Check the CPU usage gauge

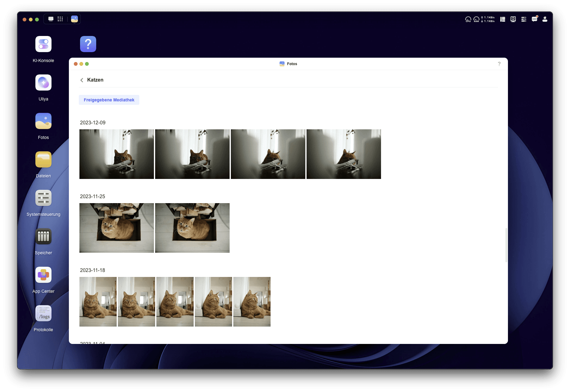tap(468, 20)
